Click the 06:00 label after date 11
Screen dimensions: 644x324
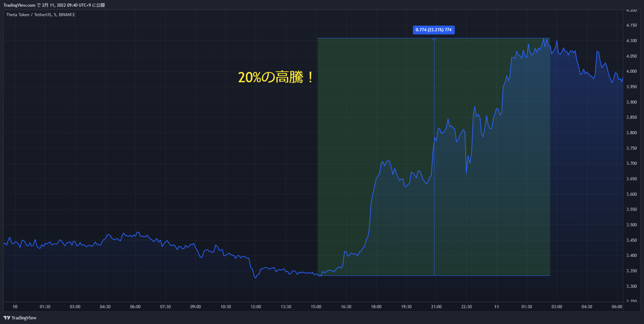(x=617, y=307)
